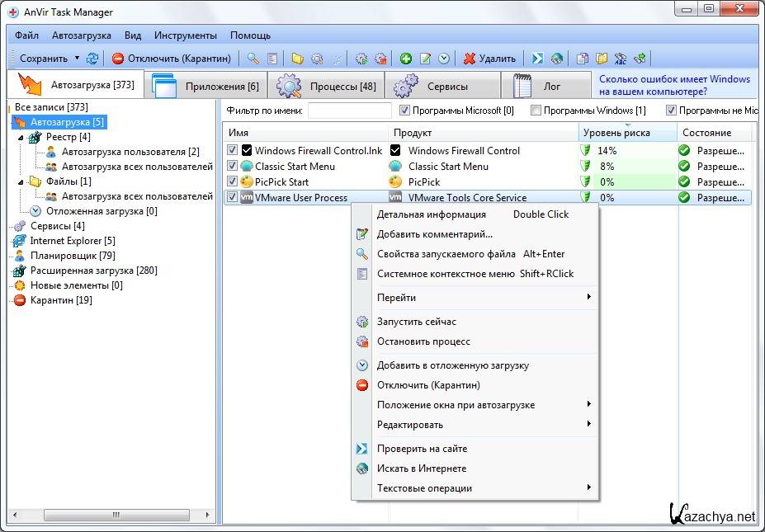
Task: Click the Windows errors link at top right
Action: (x=674, y=86)
